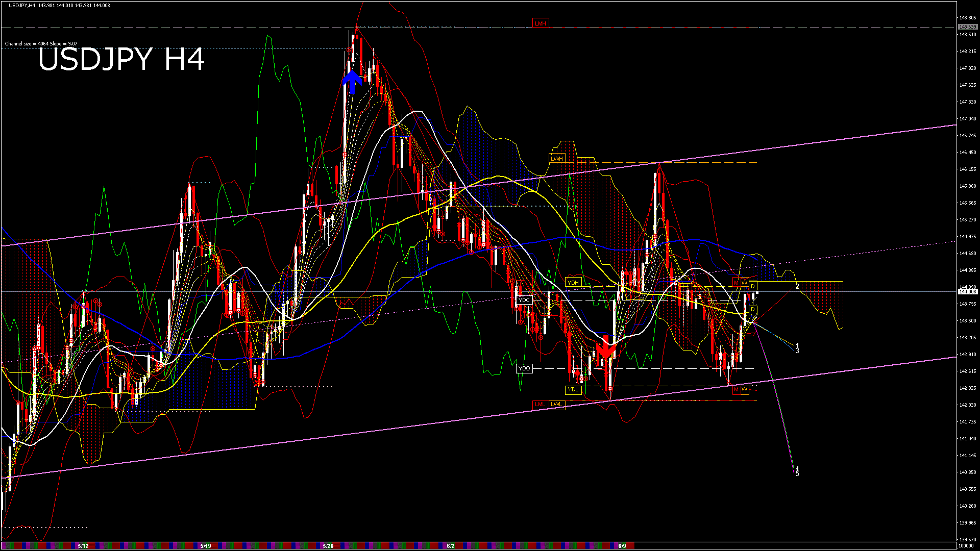
Task: Click the 6/9 date marker on timeline
Action: [622, 546]
